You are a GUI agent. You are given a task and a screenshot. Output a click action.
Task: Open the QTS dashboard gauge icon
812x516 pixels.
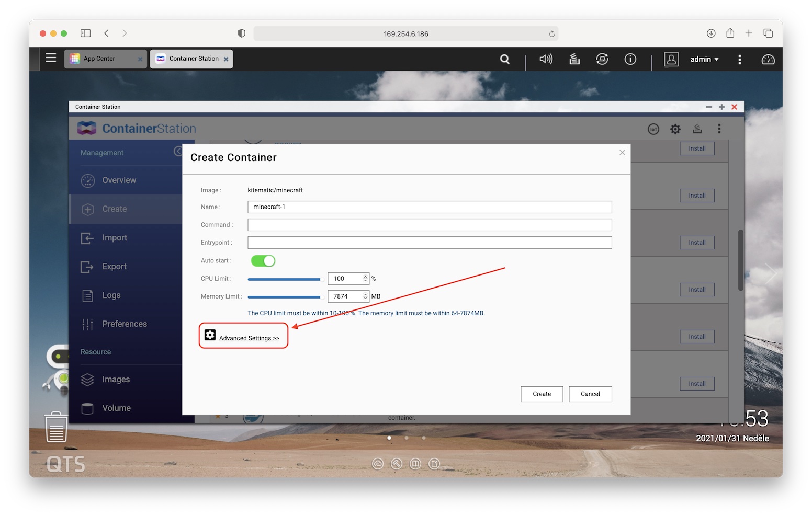(768, 60)
